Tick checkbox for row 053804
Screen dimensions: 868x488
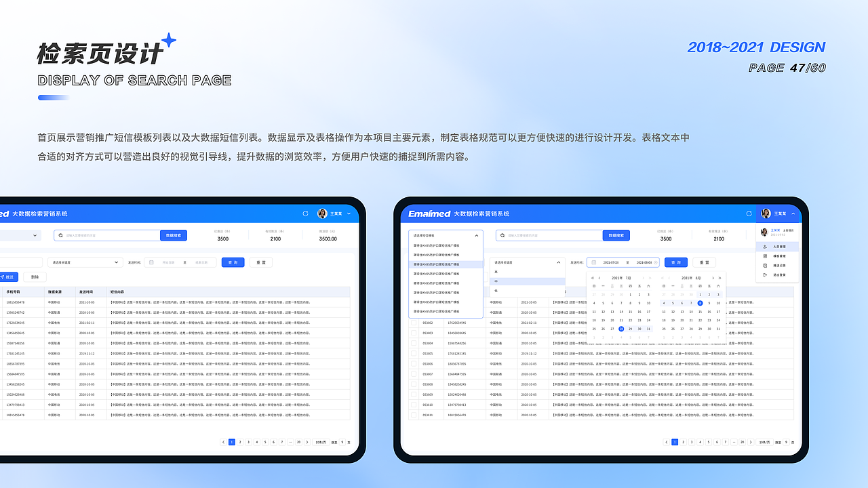pos(414,343)
